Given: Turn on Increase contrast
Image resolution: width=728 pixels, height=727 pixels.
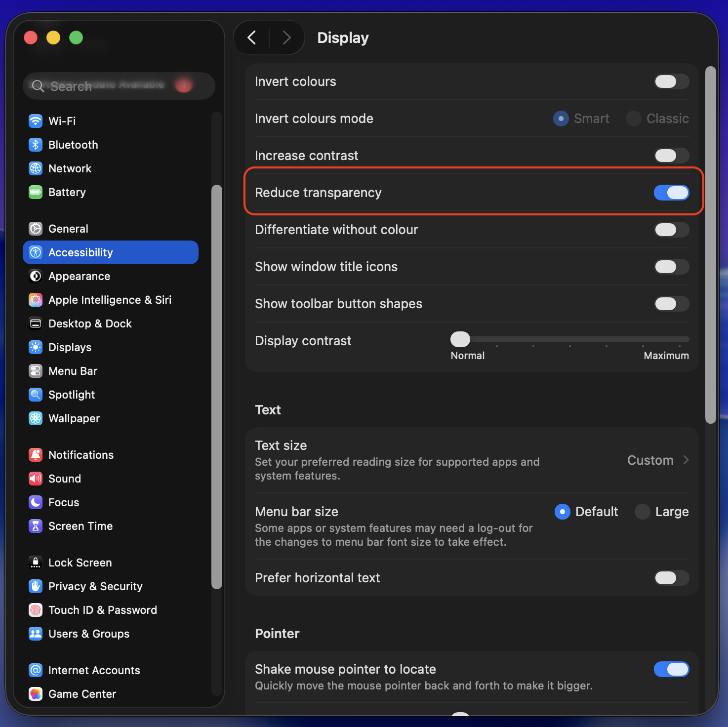Looking at the screenshot, I should pyautogui.click(x=671, y=156).
